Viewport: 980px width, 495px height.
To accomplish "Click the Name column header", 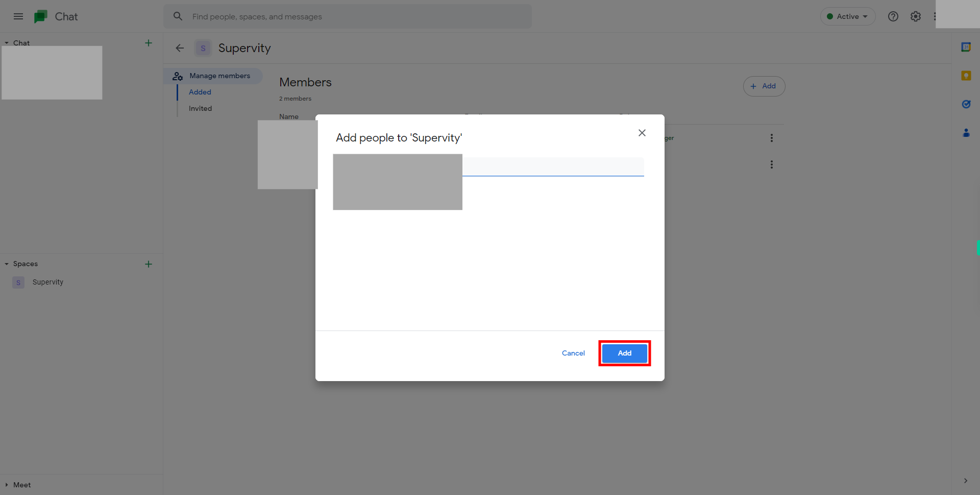I will [289, 116].
